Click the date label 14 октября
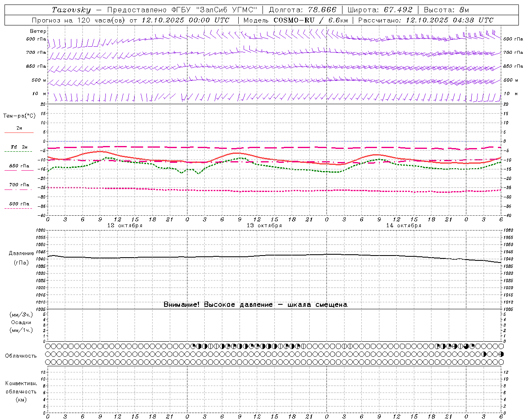This screenshot has width=525, height=420. coord(404,226)
